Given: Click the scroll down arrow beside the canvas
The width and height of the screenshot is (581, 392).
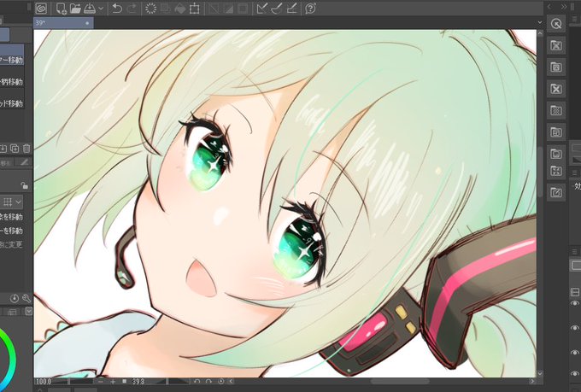Looking at the screenshot, I should (x=540, y=373).
